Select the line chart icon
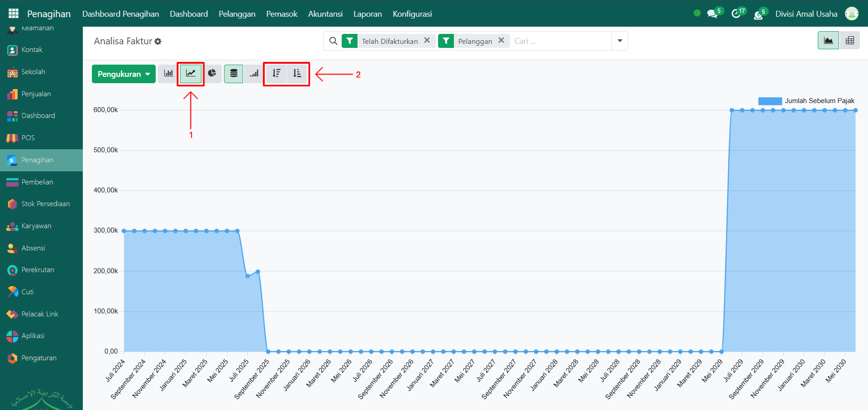 point(191,74)
